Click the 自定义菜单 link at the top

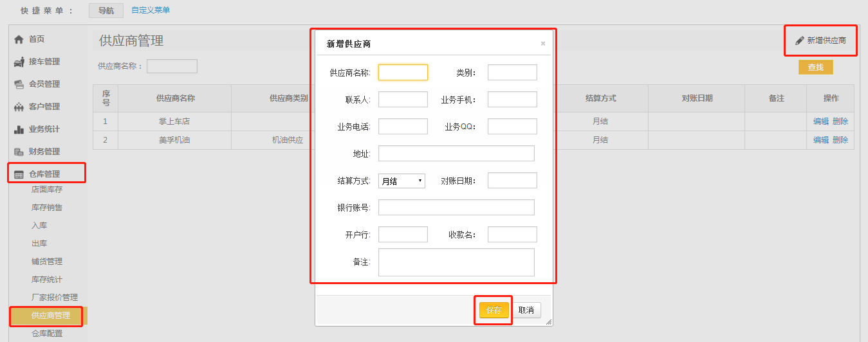151,10
